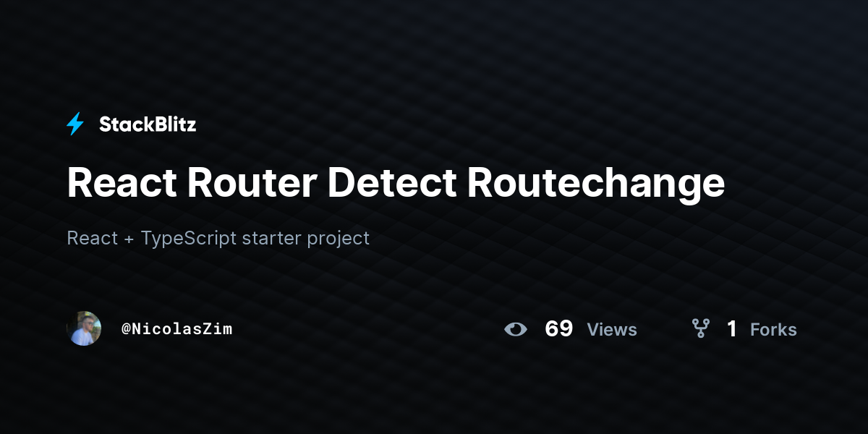Select the Views label
The width and height of the screenshot is (868, 434).
pos(612,330)
